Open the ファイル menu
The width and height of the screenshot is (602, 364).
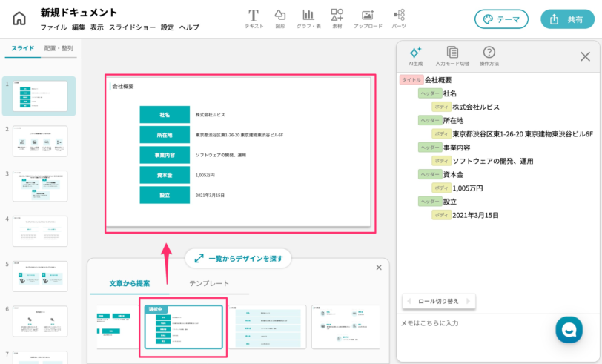click(x=53, y=27)
